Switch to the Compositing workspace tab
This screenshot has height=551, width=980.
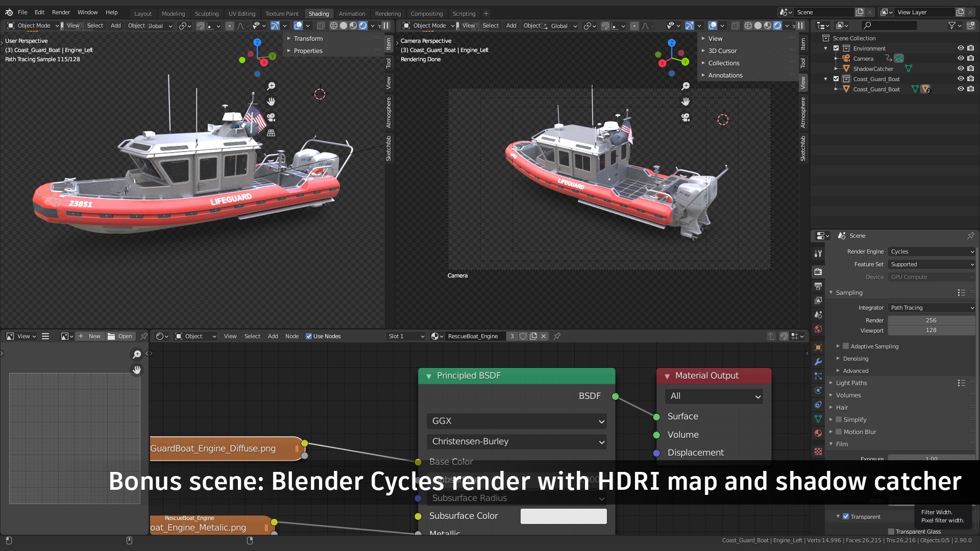426,14
